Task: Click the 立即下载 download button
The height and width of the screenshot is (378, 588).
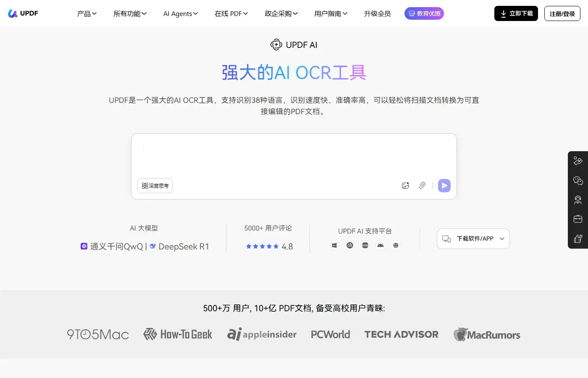Action: click(x=516, y=13)
